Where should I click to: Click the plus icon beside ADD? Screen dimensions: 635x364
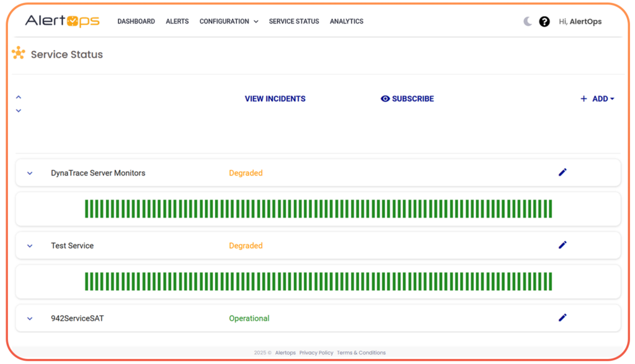point(584,99)
